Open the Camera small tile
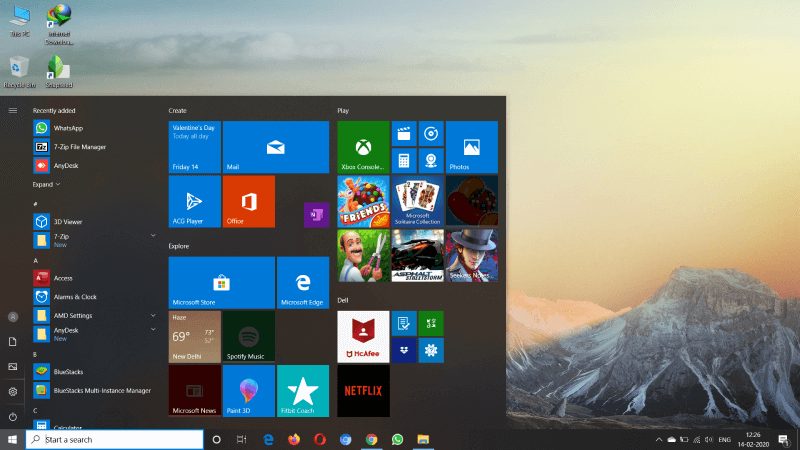The width and height of the screenshot is (800, 450). pyautogui.click(x=431, y=161)
